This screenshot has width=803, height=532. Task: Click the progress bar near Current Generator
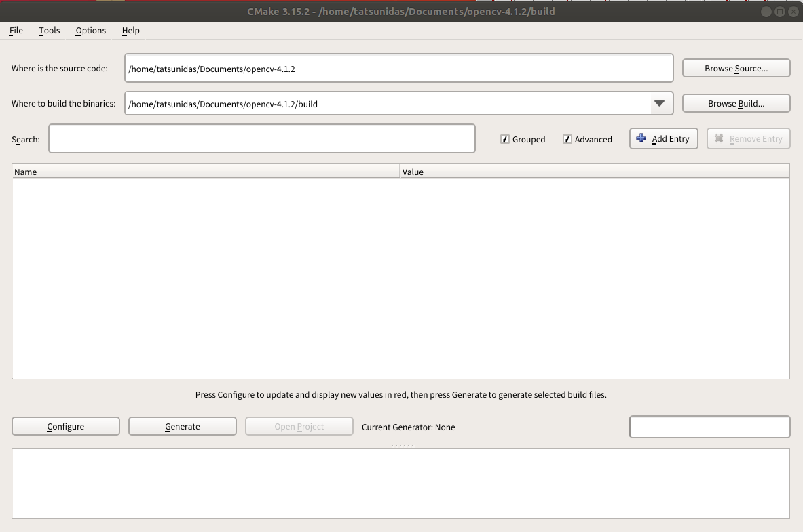[x=709, y=427]
